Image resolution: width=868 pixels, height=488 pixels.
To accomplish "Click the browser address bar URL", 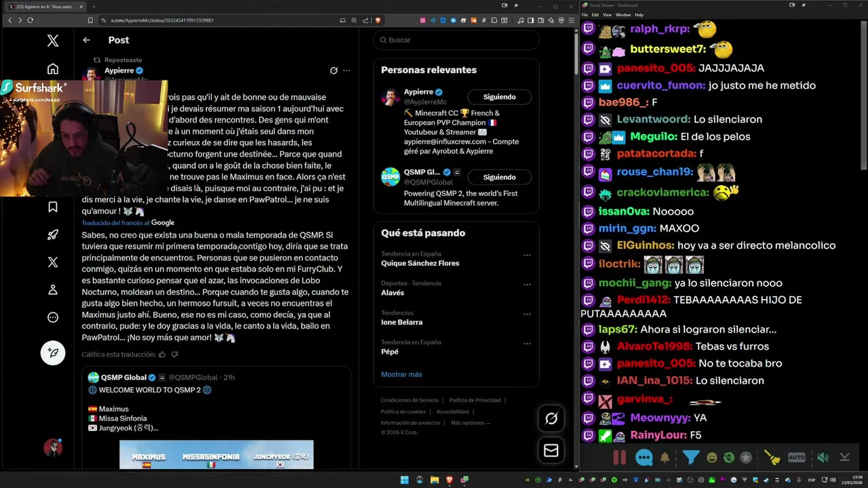I will [x=162, y=20].
